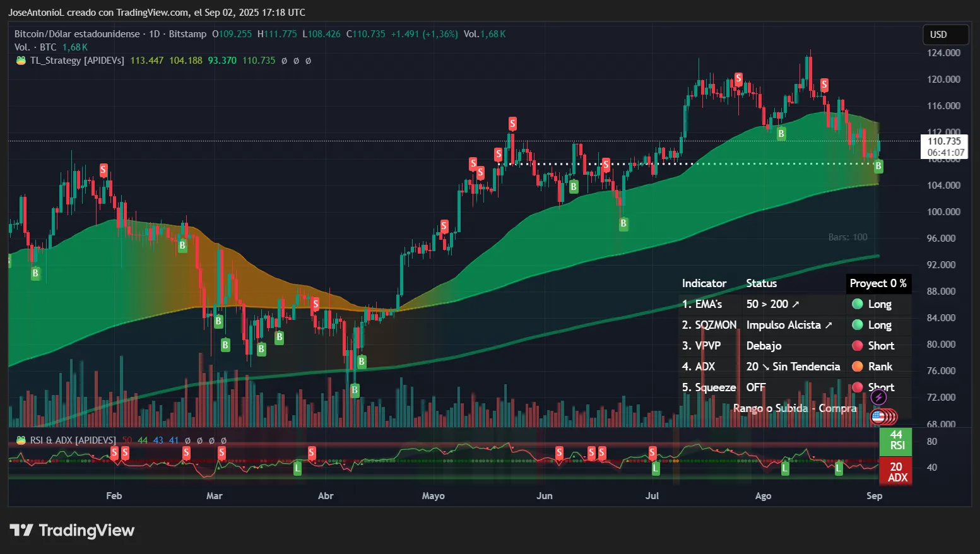Click the green 44 RSI value badge
The height and width of the screenshot is (554, 980).
(896, 440)
